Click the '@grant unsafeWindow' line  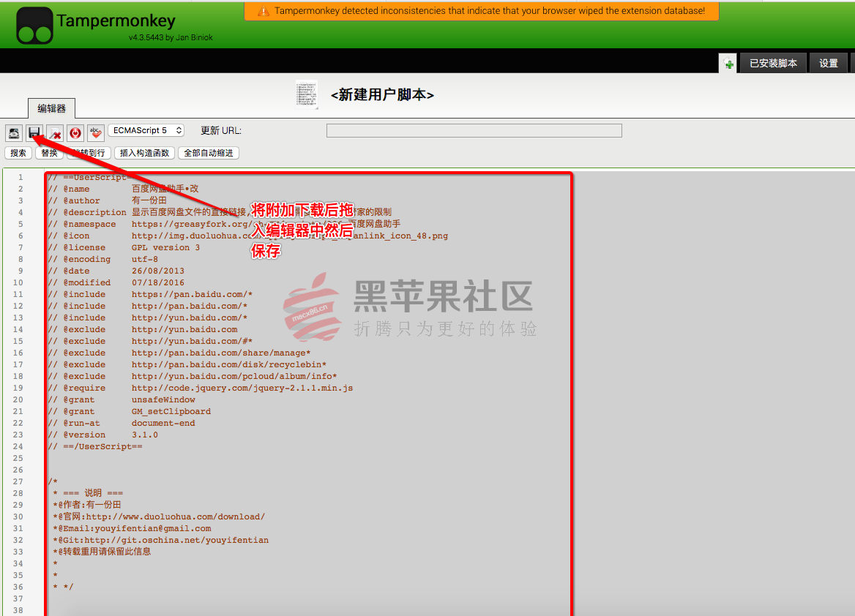coord(121,400)
